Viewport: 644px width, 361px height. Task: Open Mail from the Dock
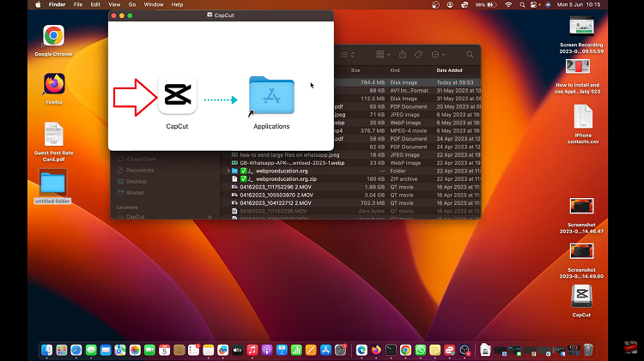106,350
